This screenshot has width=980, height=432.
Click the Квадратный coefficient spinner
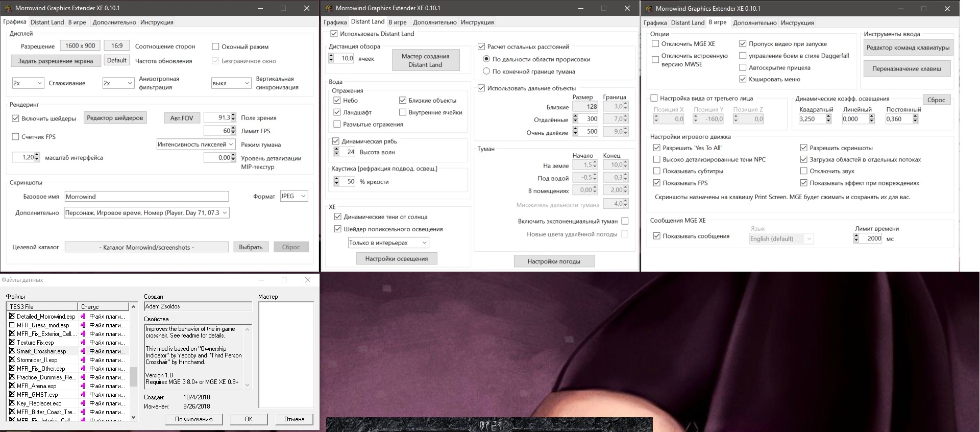pyautogui.click(x=828, y=119)
